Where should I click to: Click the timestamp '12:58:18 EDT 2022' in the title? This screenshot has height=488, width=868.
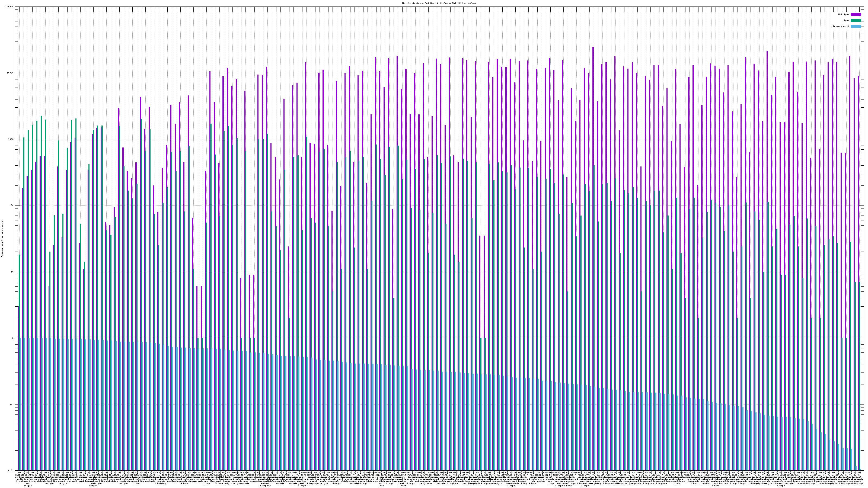coord(452,3)
